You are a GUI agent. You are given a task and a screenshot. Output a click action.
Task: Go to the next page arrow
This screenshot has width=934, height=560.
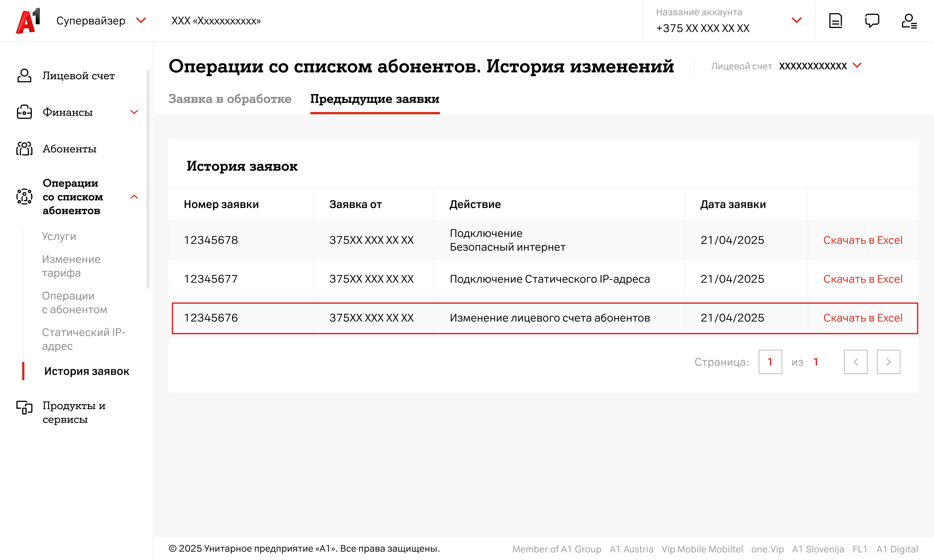click(x=888, y=362)
